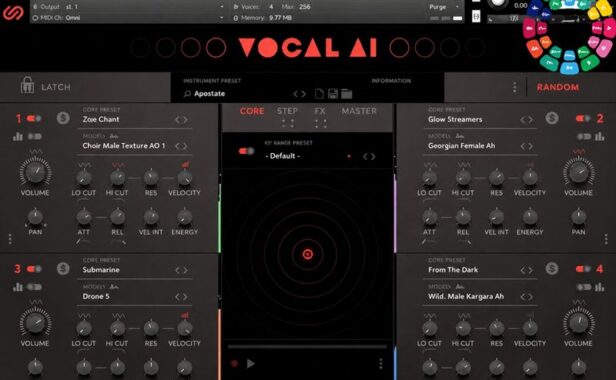The width and height of the screenshot is (616, 380).
Task: Toggle layer 1 power switch
Action: tap(34, 118)
